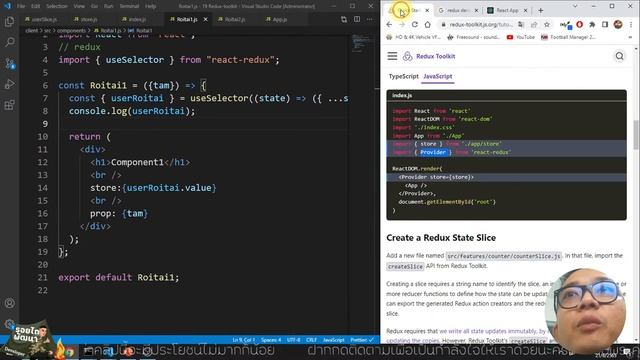640x360 pixels.
Task: Open the Run menu
Action: (109, 6)
